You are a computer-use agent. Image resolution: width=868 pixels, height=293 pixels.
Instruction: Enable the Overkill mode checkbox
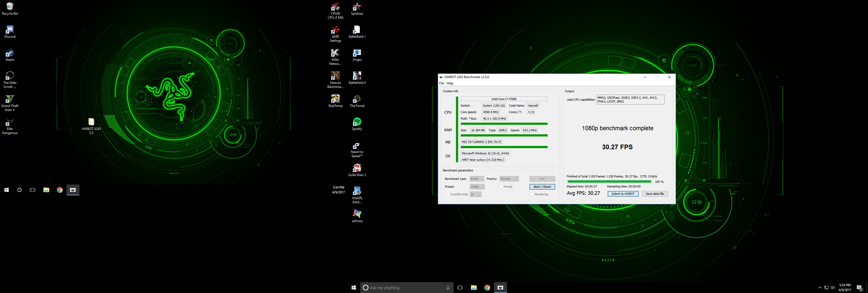point(448,195)
